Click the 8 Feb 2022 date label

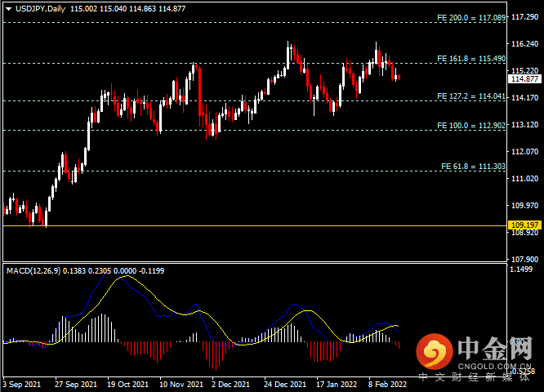tap(387, 385)
